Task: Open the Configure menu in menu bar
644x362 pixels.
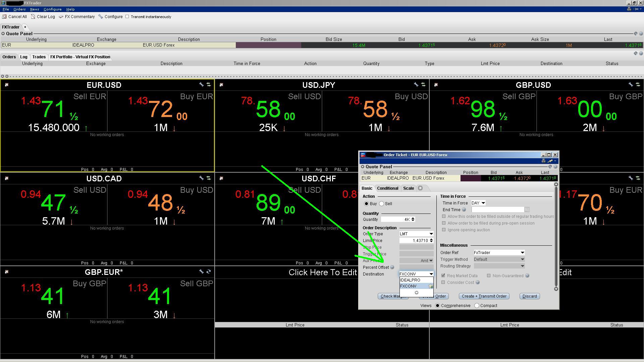Action: tap(52, 9)
